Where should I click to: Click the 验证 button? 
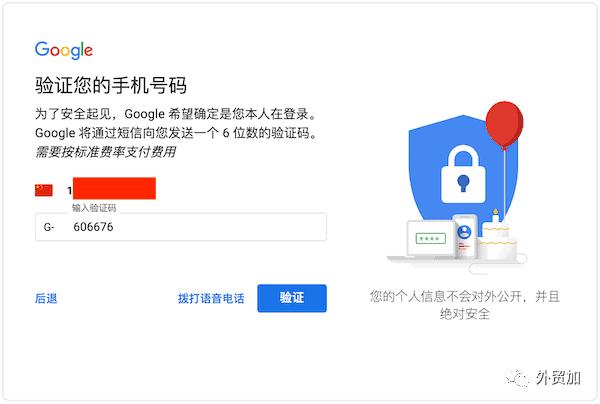(x=291, y=298)
